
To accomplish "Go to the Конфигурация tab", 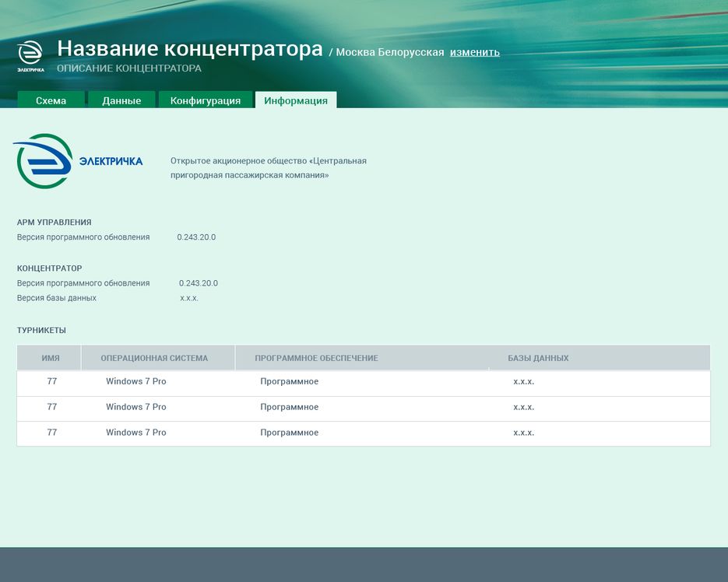I will coord(206,100).
